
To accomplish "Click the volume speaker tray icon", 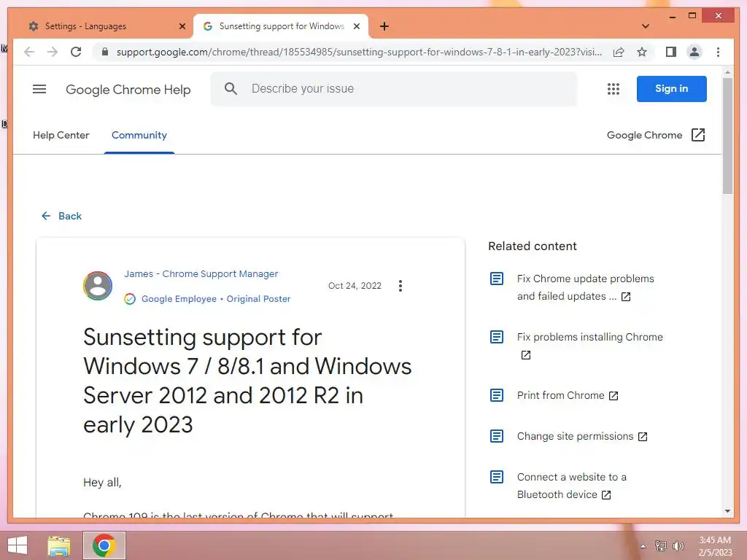I will pos(678,545).
